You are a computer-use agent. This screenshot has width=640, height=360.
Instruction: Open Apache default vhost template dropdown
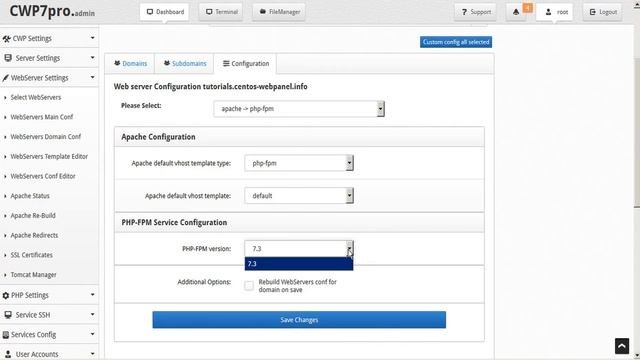pos(299,196)
